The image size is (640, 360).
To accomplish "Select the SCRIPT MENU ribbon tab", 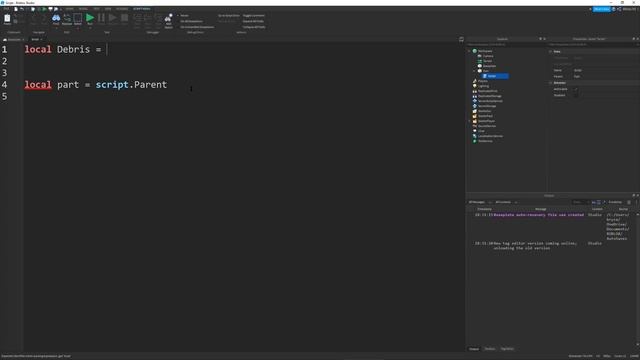I will click(142, 9).
